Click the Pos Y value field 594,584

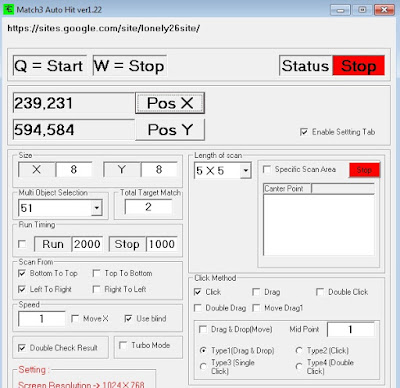[x=74, y=130]
